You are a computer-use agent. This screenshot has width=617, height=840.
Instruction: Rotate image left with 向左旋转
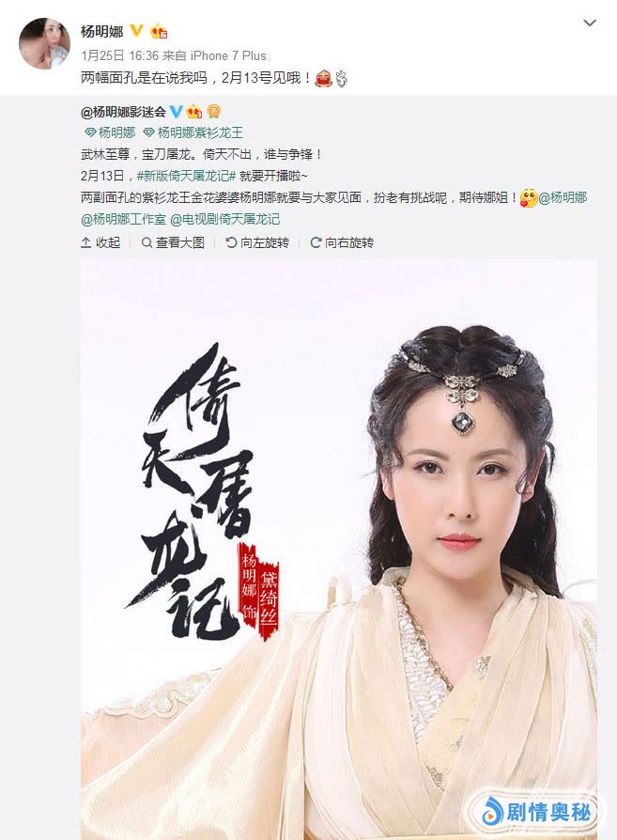click(257, 242)
